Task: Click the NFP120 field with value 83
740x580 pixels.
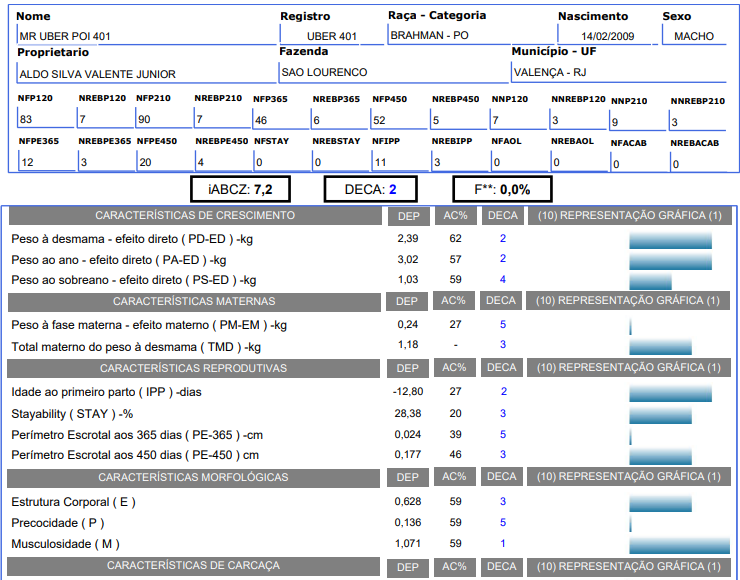Action: click(x=45, y=120)
